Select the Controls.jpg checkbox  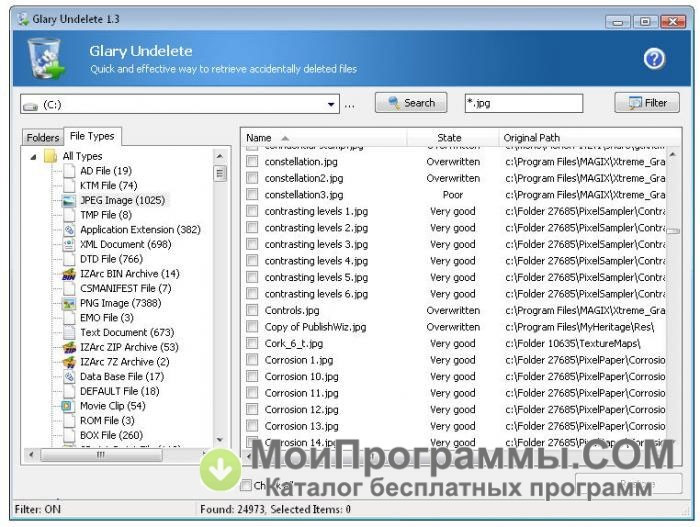(x=252, y=310)
